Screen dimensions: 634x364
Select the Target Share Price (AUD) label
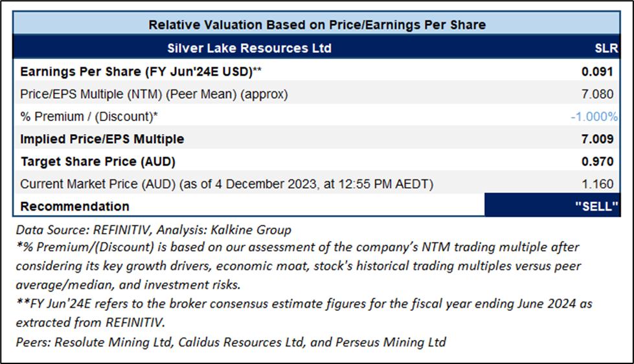click(x=98, y=161)
